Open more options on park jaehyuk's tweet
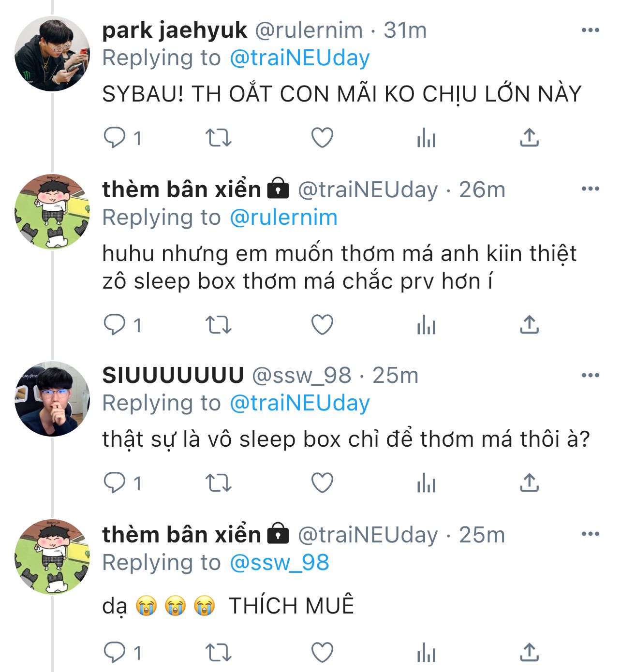 click(590, 30)
